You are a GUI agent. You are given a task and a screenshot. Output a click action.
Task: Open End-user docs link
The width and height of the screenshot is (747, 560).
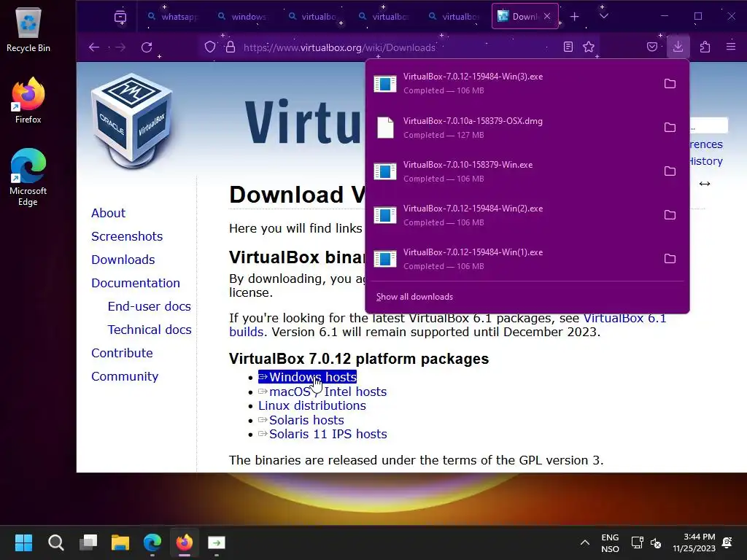point(149,306)
